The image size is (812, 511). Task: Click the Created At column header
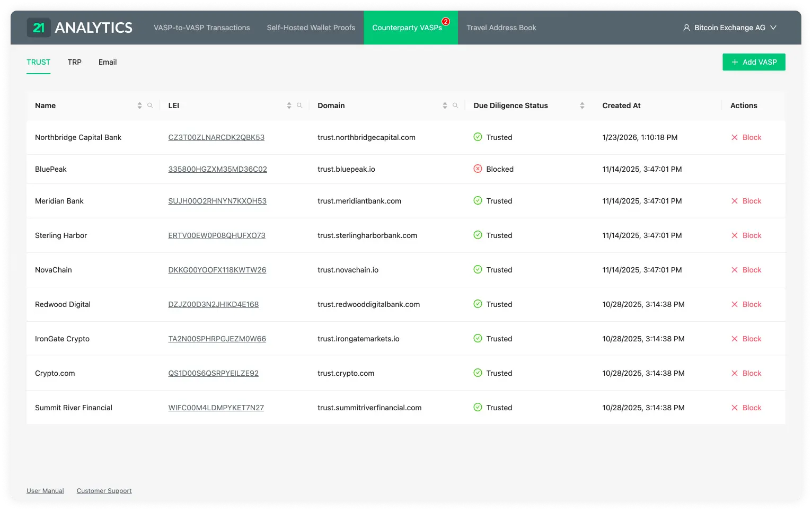(x=621, y=105)
